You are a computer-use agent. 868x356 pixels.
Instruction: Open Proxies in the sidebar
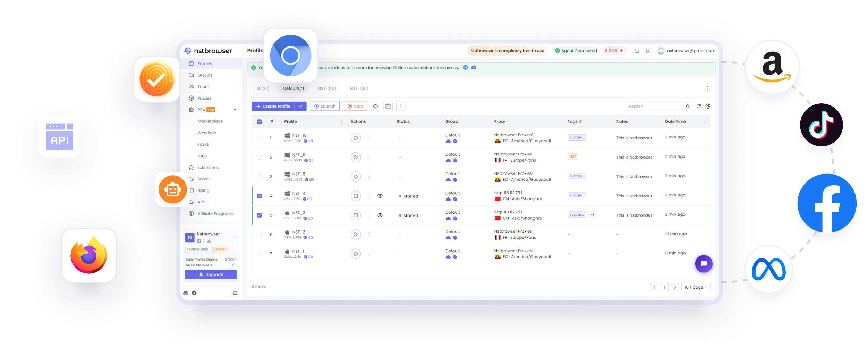click(204, 98)
